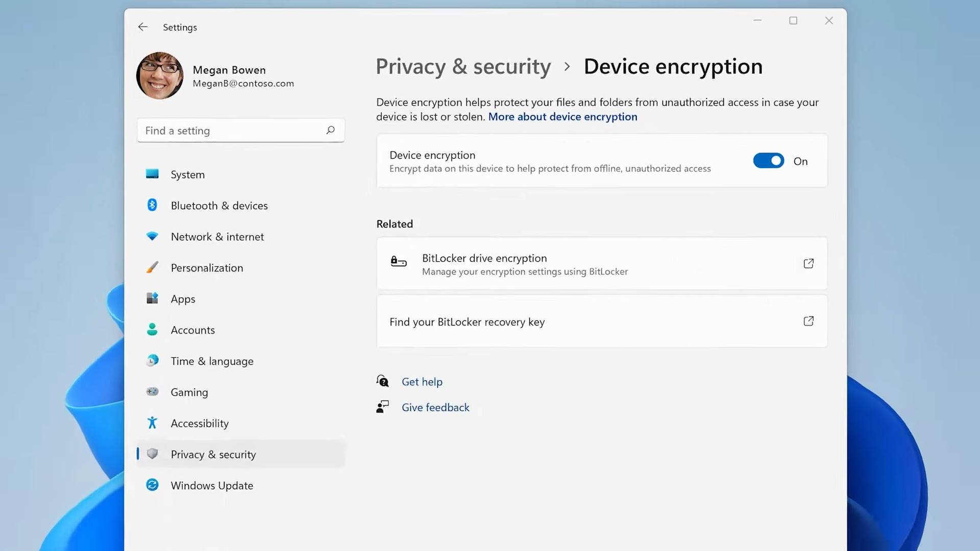Click the Bluetooth & devices icon
980x551 pixels.
152,205
